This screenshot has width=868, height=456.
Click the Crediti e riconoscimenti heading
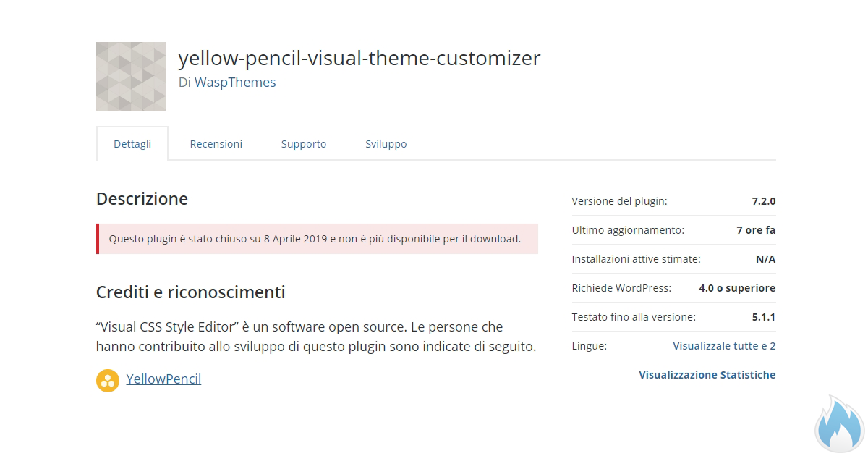(x=190, y=292)
